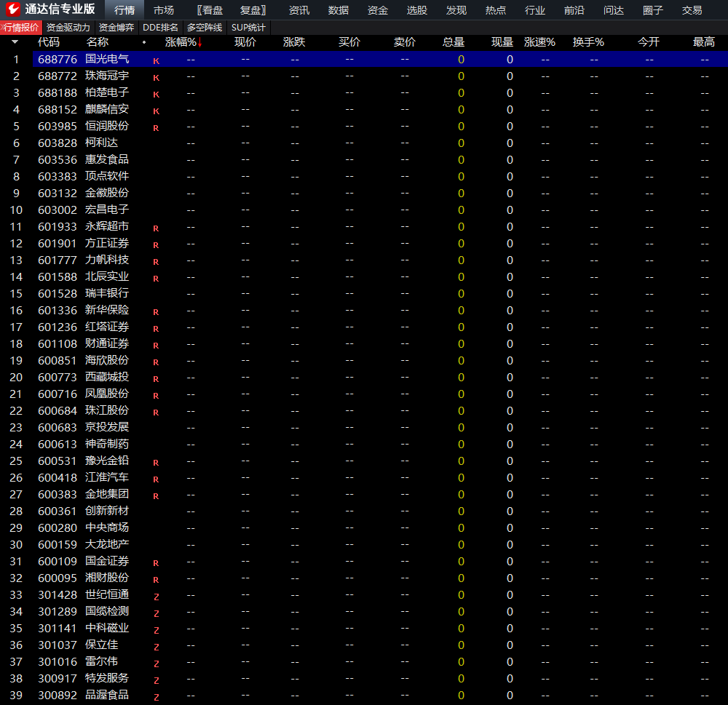The height and width of the screenshot is (705, 728).
Task: Select the 资金驱动力 tab
Action: click(x=68, y=28)
